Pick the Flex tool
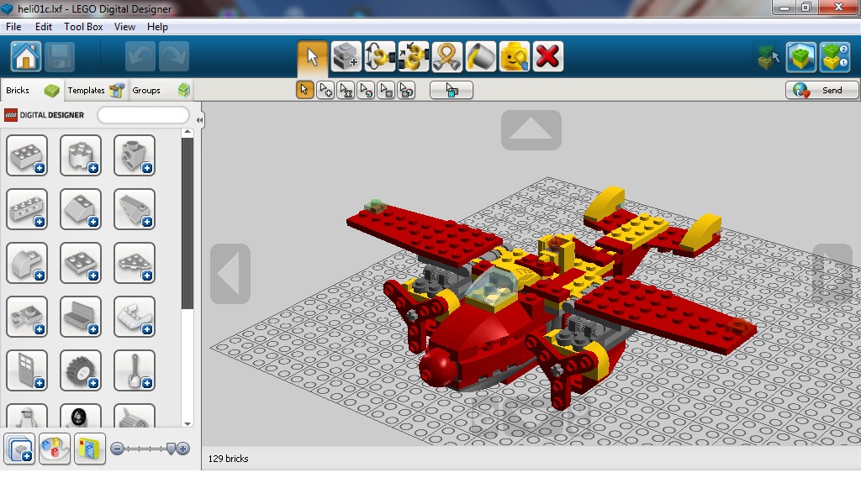 (x=446, y=57)
